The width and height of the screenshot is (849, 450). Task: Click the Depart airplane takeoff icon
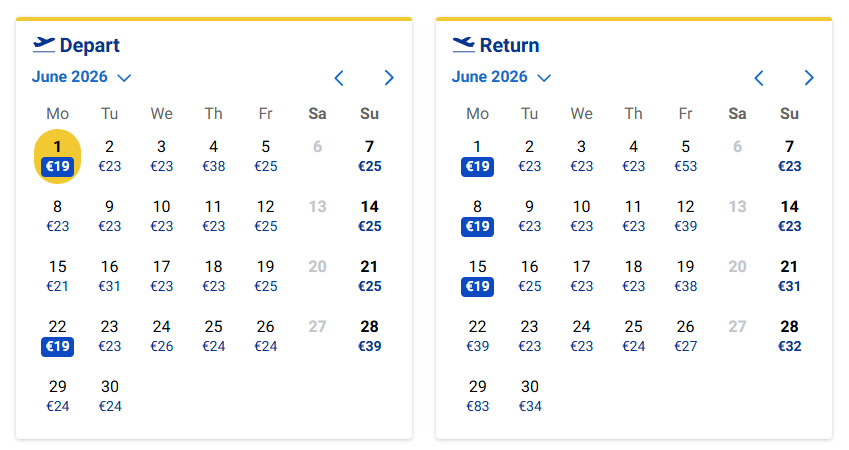(44, 44)
